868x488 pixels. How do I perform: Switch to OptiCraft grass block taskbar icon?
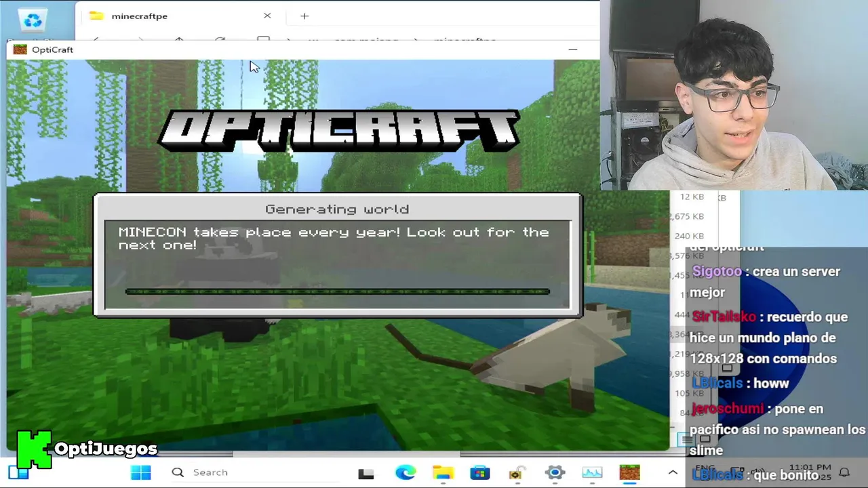pyautogui.click(x=629, y=472)
